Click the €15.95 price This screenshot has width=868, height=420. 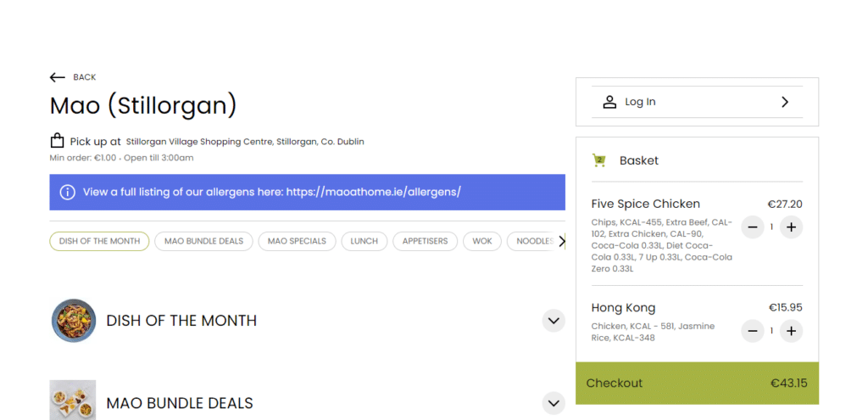(786, 307)
